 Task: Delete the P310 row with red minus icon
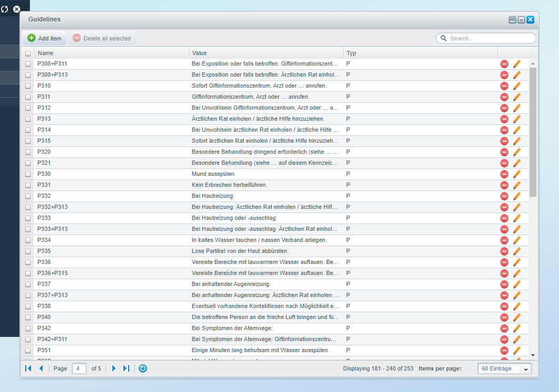tap(504, 86)
